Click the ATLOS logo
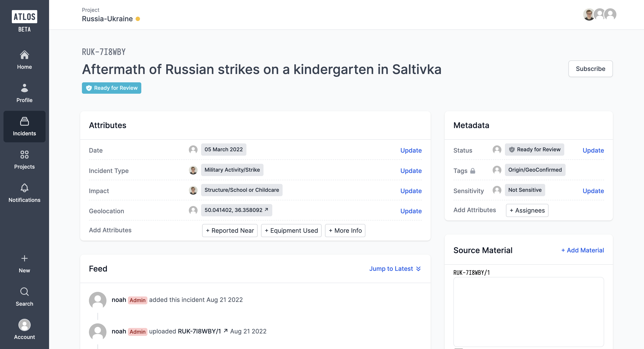 point(24,17)
